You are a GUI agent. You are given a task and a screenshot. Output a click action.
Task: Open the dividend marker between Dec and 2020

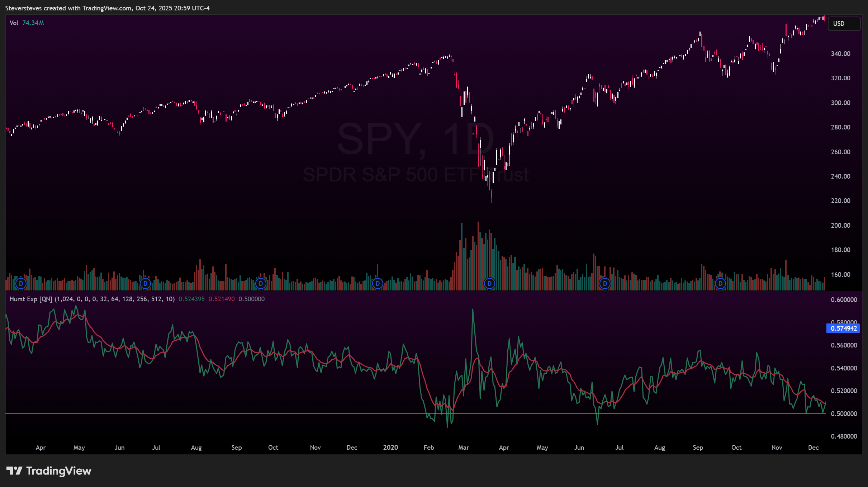point(378,284)
